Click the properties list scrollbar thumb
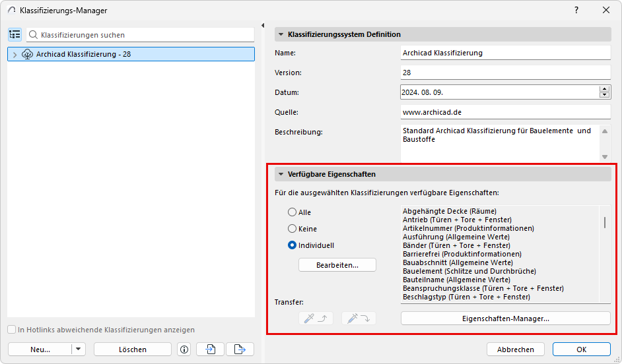The image size is (622, 364). 605,223
